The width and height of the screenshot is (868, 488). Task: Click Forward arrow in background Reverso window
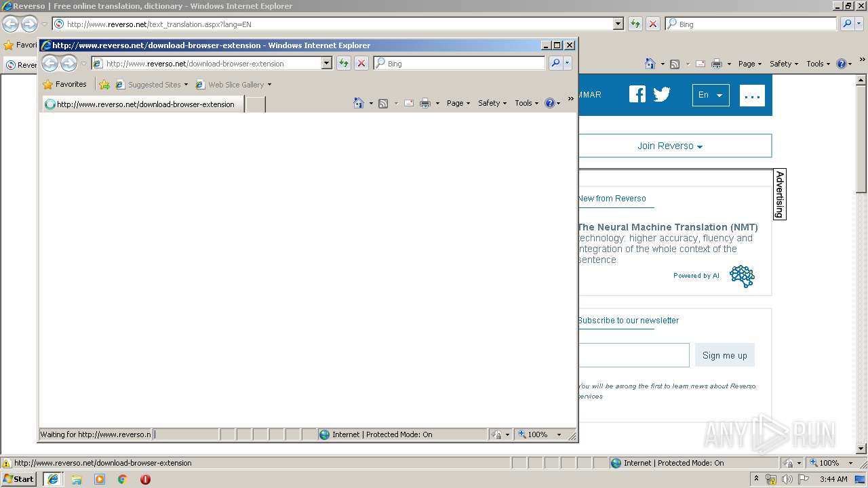(30, 24)
